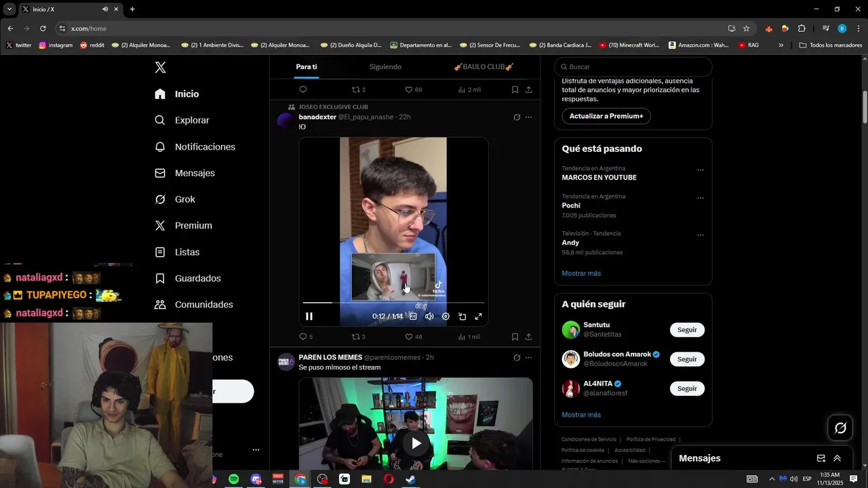Open Grok in the sidebar
This screenshot has height=488, width=868.
click(175, 199)
